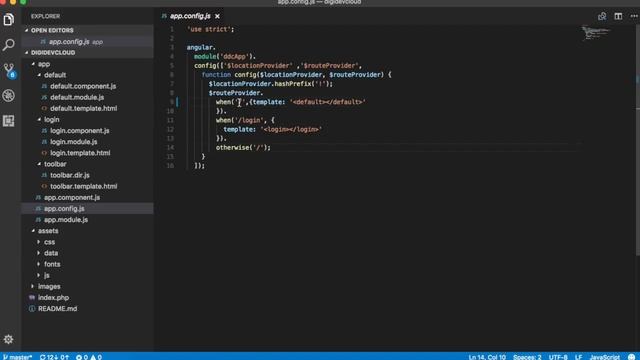Open the Debug view in activity bar
640x360 pixels.
[9, 96]
